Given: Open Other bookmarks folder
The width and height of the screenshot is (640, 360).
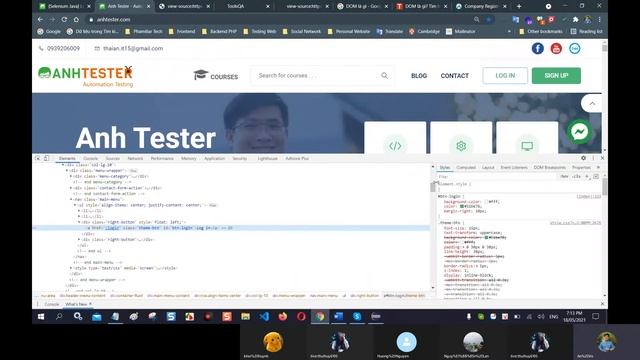Looking at the screenshot, I should click(541, 31).
